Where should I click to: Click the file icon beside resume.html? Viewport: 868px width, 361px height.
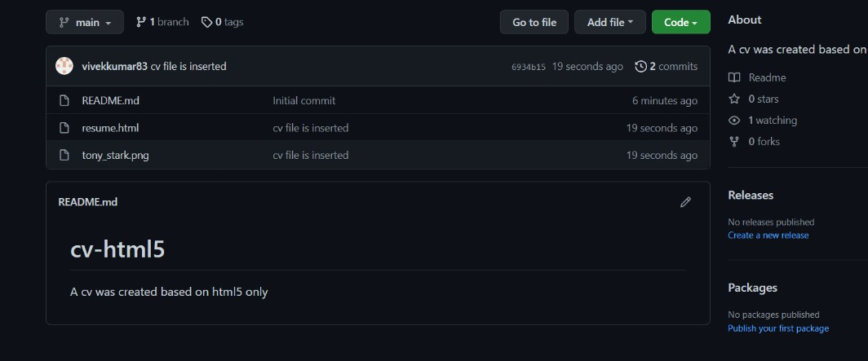(x=64, y=128)
